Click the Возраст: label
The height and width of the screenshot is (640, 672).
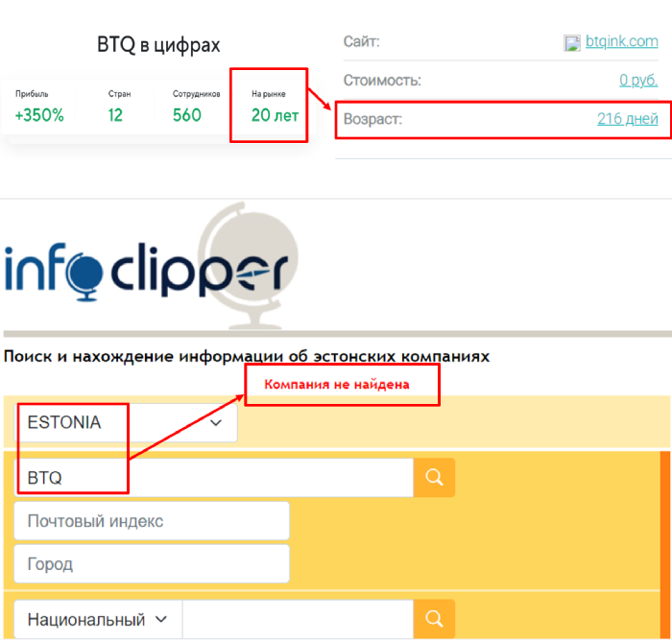point(372,119)
